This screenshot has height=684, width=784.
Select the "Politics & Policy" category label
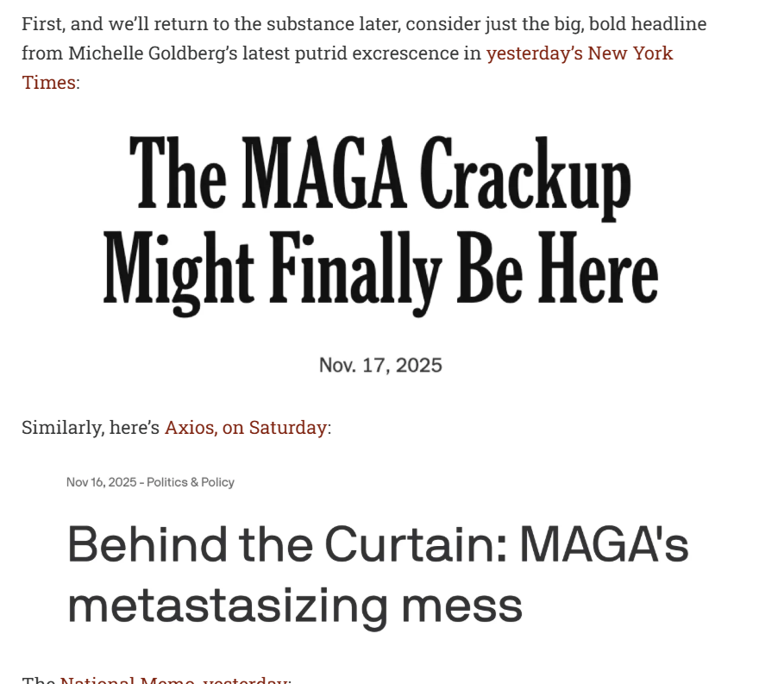pyautogui.click(x=191, y=482)
